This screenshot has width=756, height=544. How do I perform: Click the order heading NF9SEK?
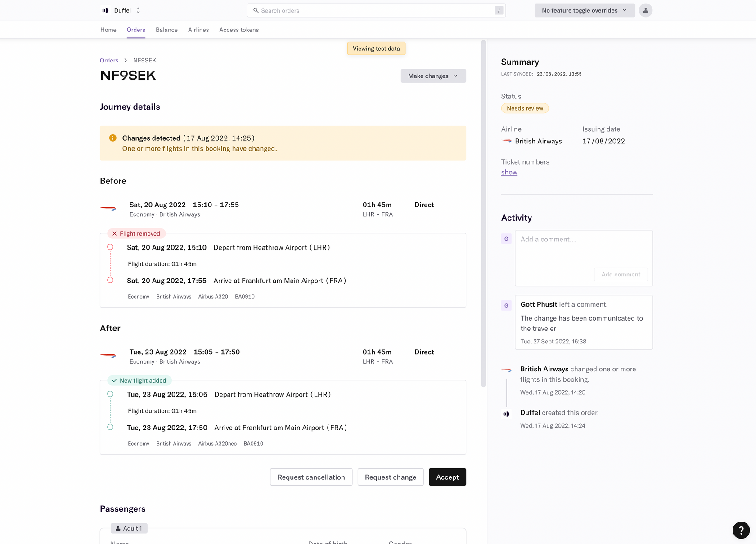point(128,76)
